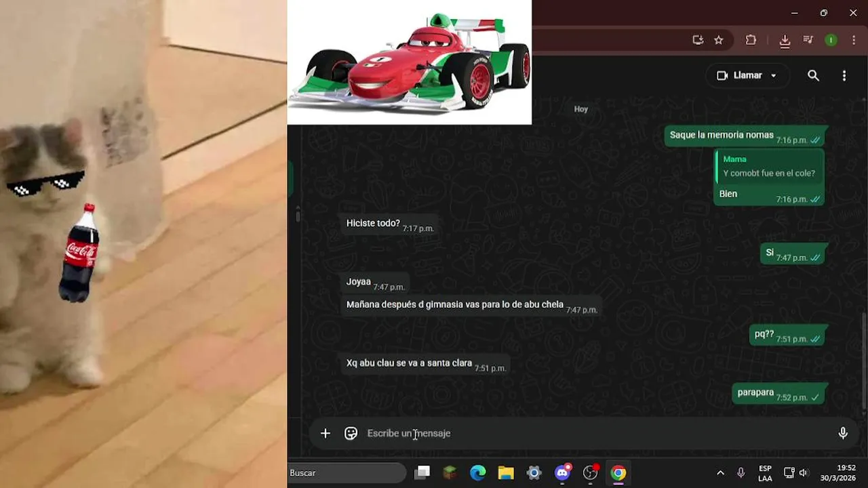Viewport: 868px width, 488px height.
Task: Click the chat vertical scrollbar
Action: tap(864, 359)
